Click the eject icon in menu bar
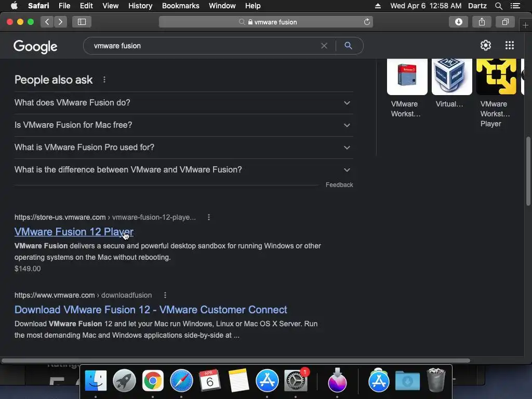 tap(378, 6)
